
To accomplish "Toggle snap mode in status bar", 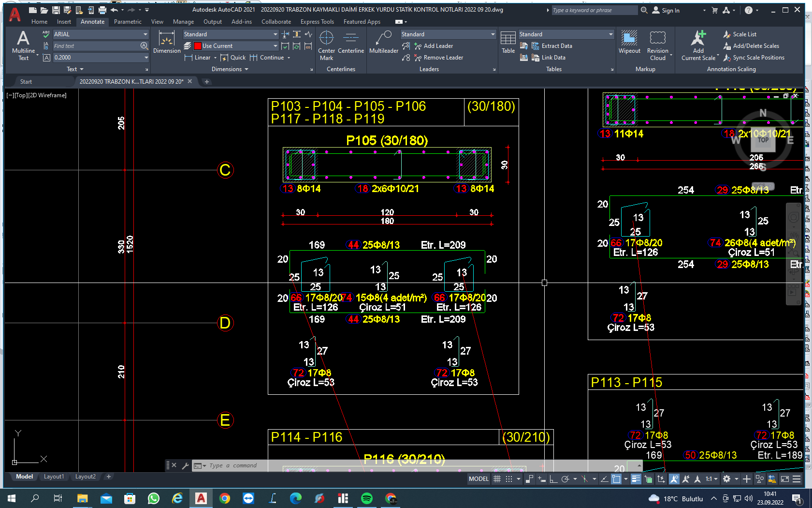I will (x=509, y=479).
